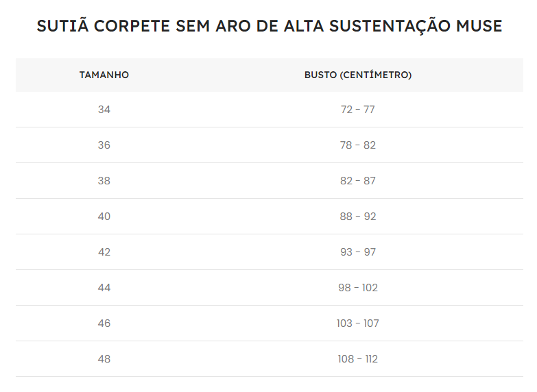Click the 103 - 107 measurement

(x=358, y=323)
